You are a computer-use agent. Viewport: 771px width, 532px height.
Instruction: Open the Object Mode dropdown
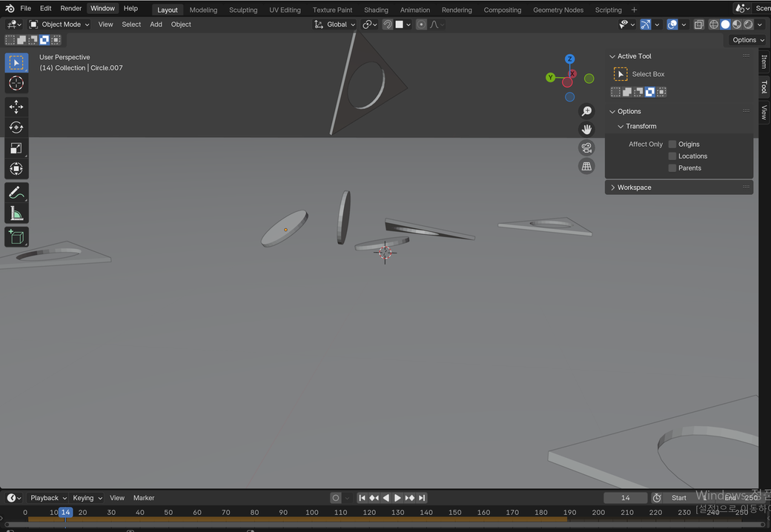(59, 24)
